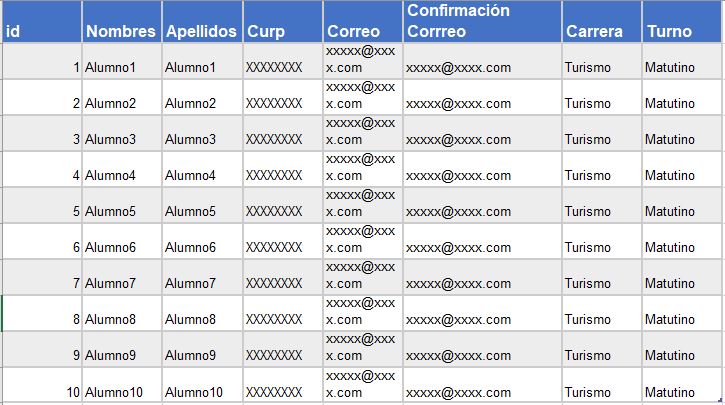
Task: Select Confirmación Correo cell for Alumno6
Action: pyautogui.click(x=481, y=248)
